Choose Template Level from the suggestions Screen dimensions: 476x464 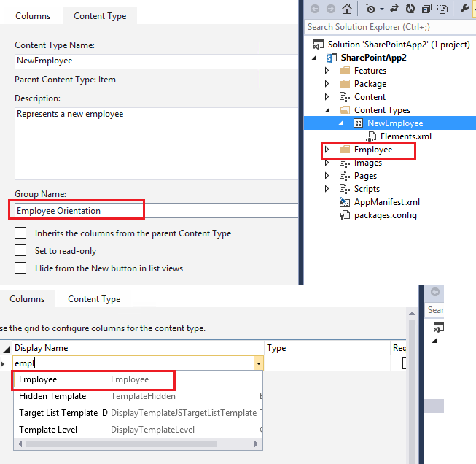pyautogui.click(x=138, y=430)
